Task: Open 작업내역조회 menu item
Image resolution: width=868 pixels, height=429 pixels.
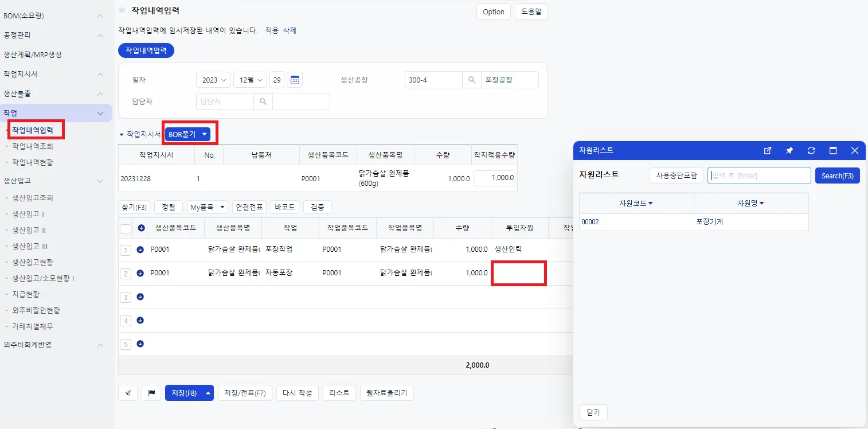Action: pyautogui.click(x=33, y=146)
